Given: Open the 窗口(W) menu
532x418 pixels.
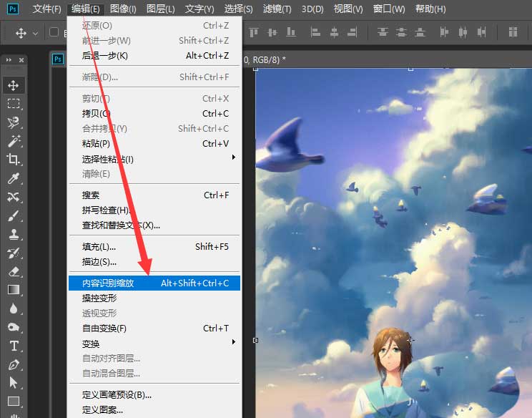Looking at the screenshot, I should tap(389, 9).
